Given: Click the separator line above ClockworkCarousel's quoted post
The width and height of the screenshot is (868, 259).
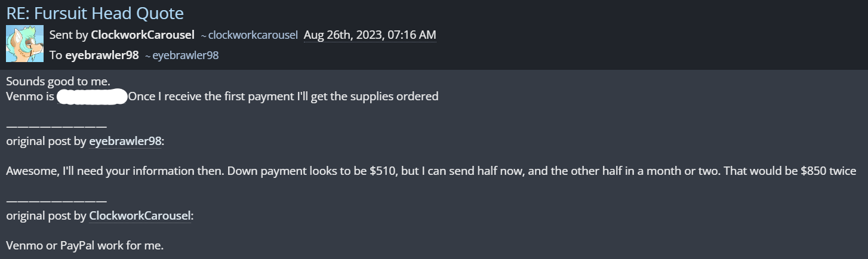Looking at the screenshot, I should coord(57,200).
